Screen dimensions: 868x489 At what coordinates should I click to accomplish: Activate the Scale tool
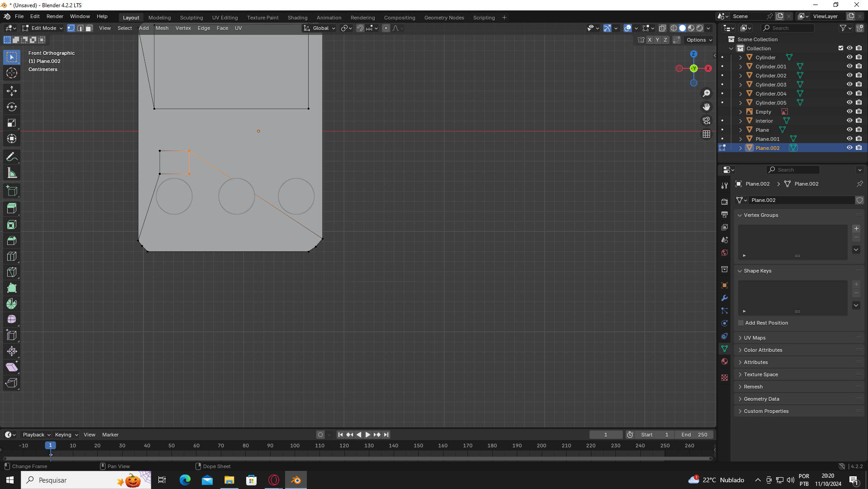click(x=12, y=123)
